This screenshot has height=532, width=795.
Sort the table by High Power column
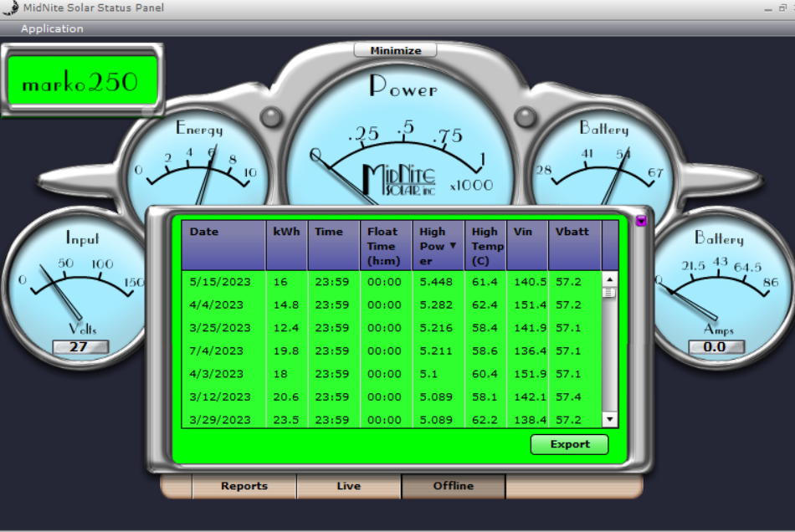click(x=439, y=245)
